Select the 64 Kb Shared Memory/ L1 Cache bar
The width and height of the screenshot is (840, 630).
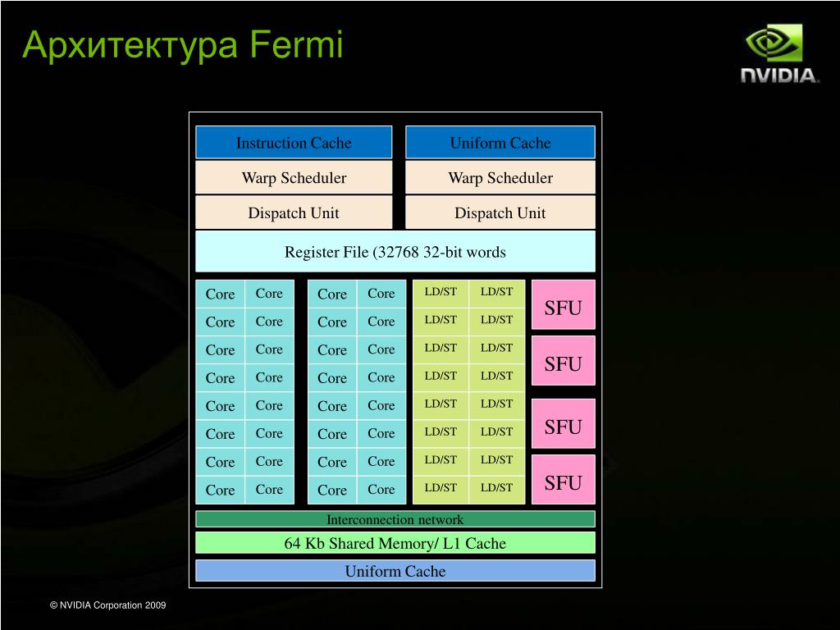pyautogui.click(x=395, y=543)
